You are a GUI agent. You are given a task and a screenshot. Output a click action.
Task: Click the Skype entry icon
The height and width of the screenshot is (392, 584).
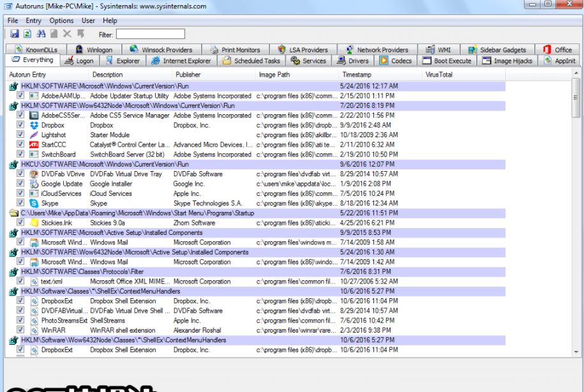click(34, 203)
